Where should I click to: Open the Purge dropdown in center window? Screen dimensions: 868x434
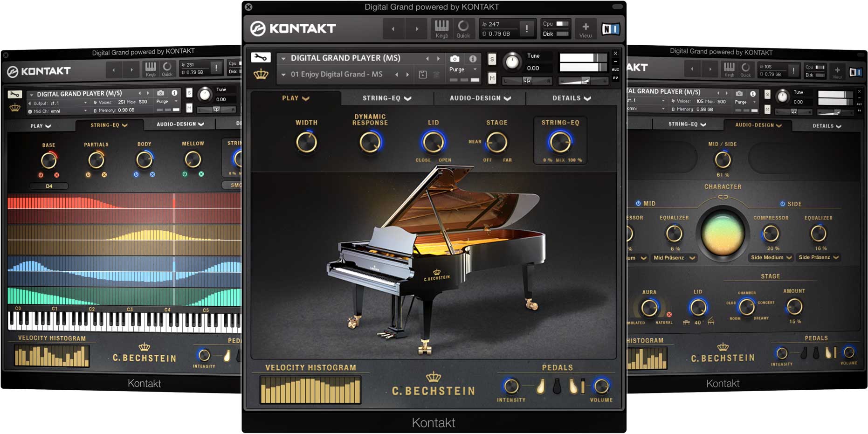click(x=463, y=69)
